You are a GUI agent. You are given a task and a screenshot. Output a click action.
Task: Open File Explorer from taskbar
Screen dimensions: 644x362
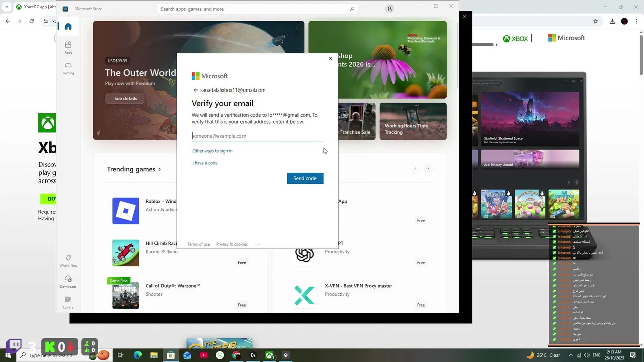pos(154,355)
